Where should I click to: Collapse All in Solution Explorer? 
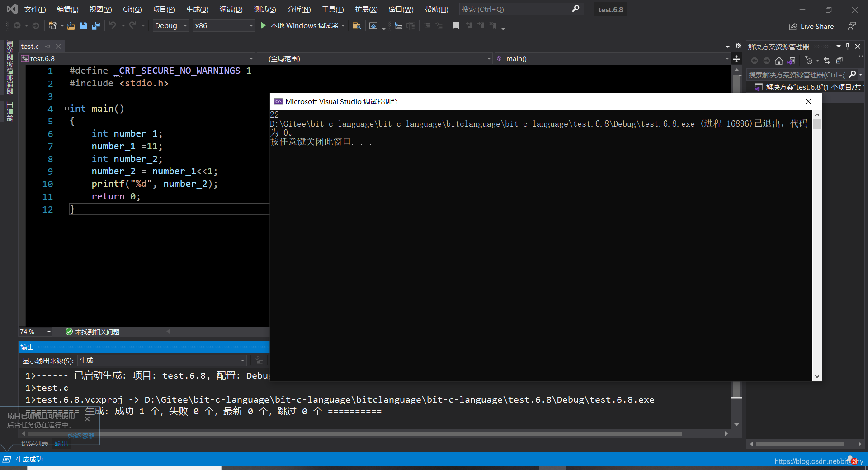pos(840,61)
